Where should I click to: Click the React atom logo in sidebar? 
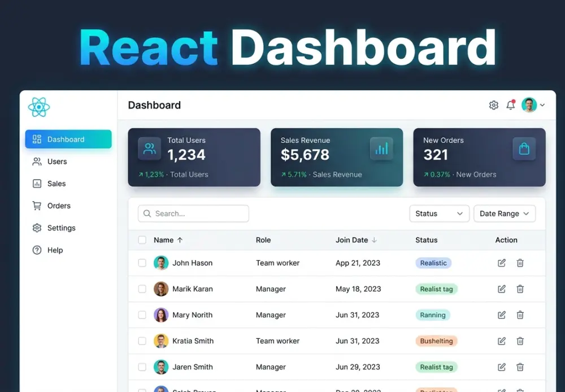(x=39, y=107)
